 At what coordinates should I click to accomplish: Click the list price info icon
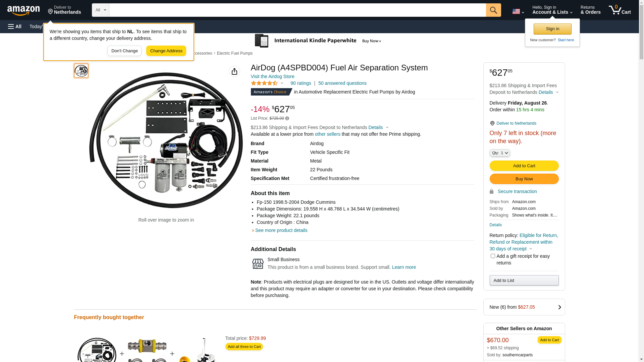pos(287,118)
